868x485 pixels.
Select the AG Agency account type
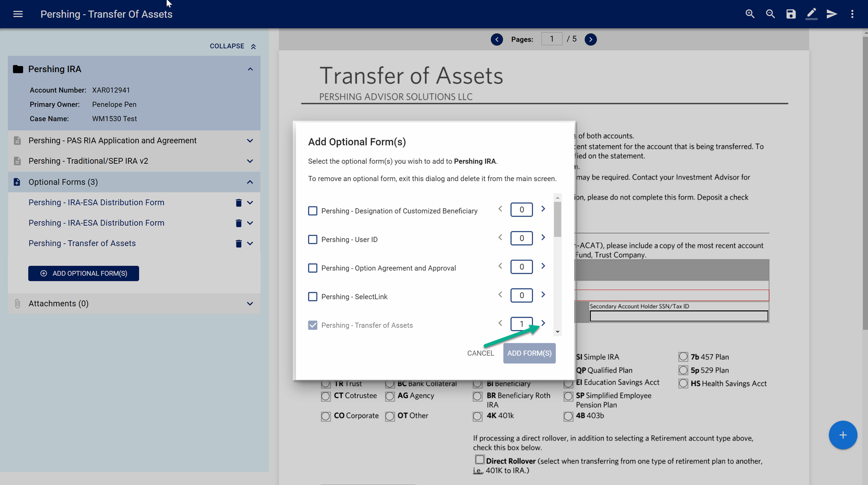pyautogui.click(x=390, y=396)
